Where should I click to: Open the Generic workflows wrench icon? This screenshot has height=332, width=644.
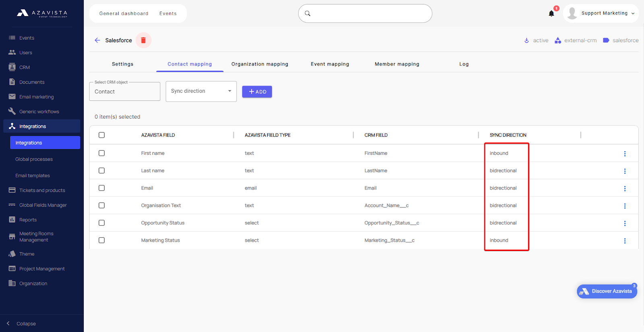click(x=12, y=111)
